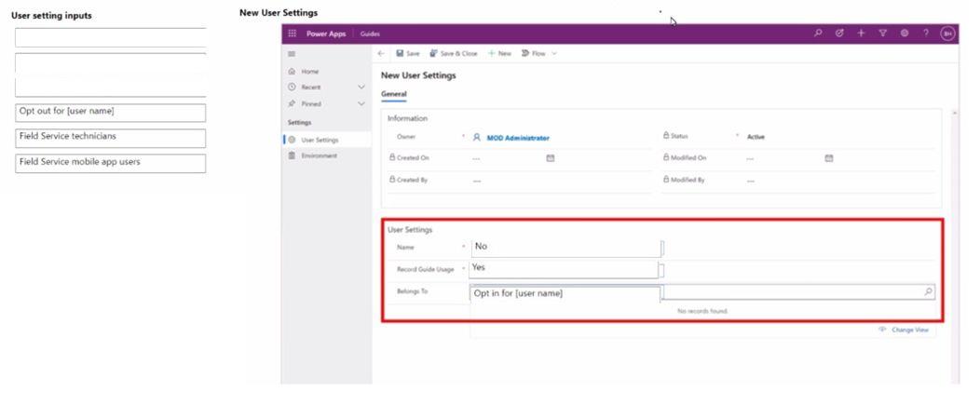Open the advanced find funnel icon
The width and height of the screenshot is (980, 405).
click(x=882, y=34)
